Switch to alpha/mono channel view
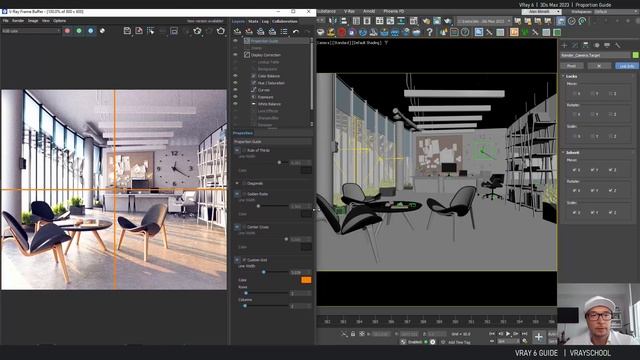640x360 pixels. [x=102, y=31]
